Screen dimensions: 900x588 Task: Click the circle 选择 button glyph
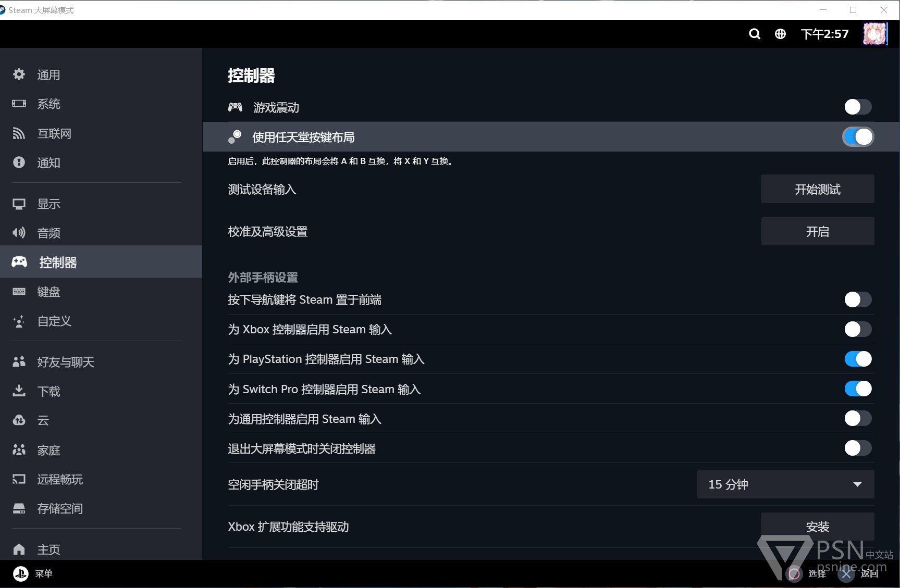pyautogui.click(x=794, y=573)
